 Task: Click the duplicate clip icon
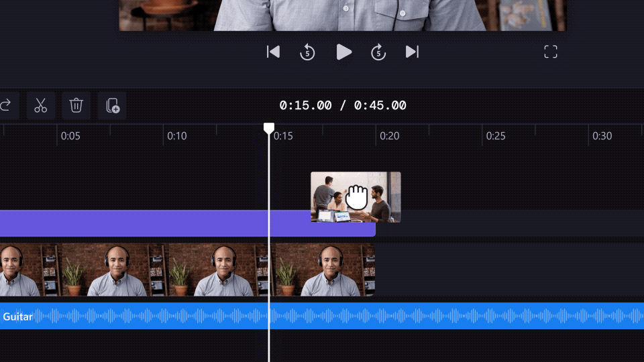(x=112, y=105)
